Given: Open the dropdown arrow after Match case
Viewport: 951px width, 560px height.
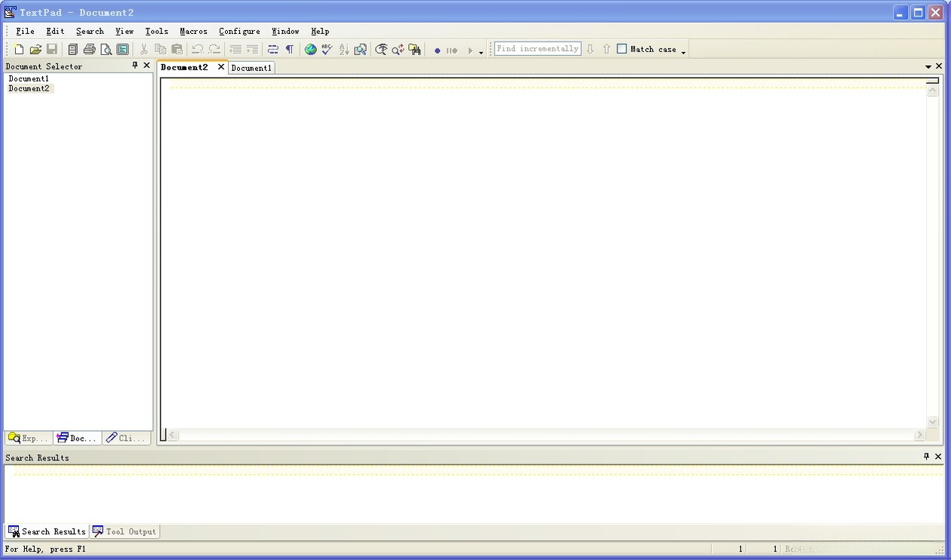Looking at the screenshot, I should tap(683, 52).
